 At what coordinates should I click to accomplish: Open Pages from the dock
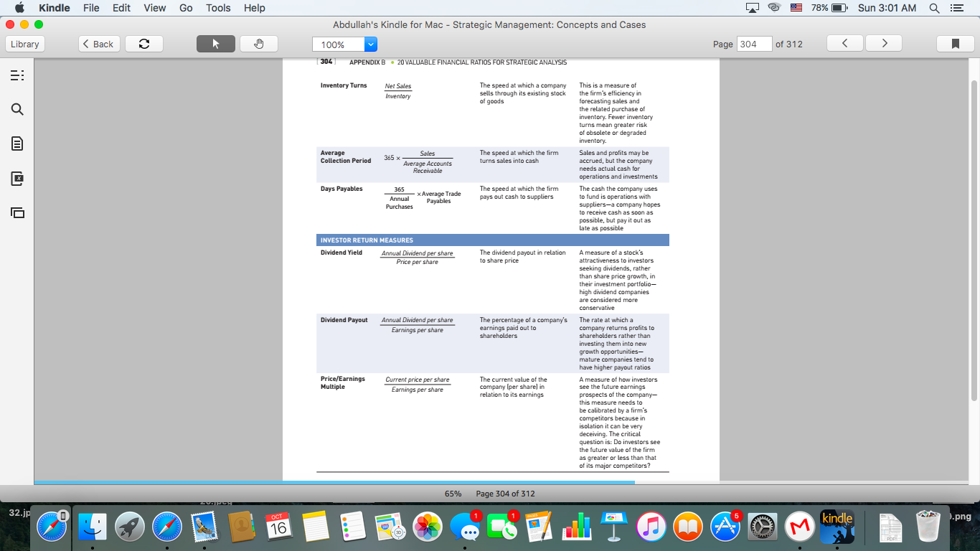point(540,527)
